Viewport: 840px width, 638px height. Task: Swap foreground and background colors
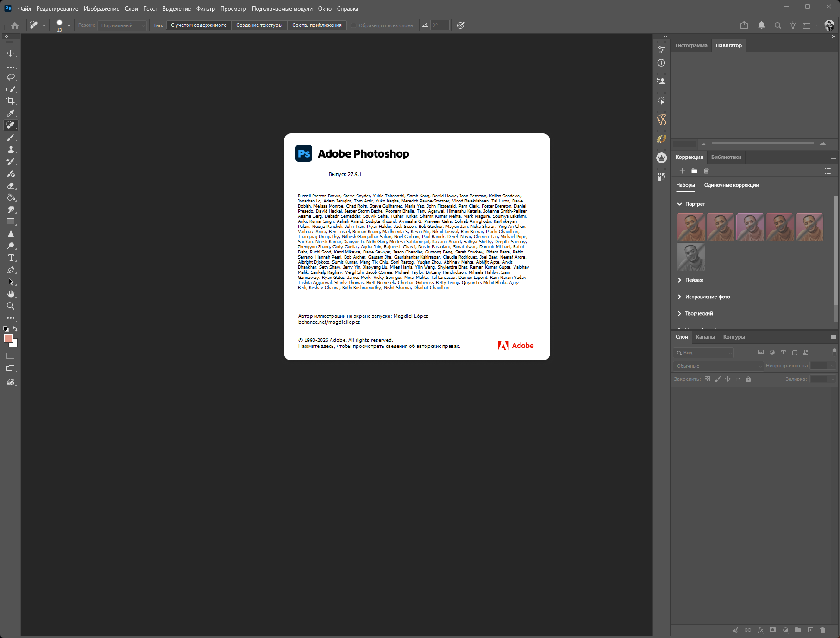click(15, 329)
